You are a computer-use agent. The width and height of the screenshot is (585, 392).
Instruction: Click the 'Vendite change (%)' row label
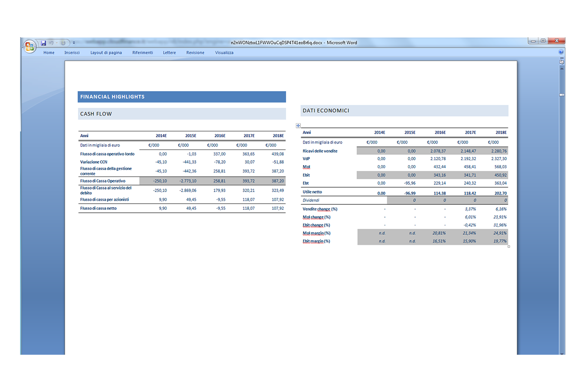click(x=320, y=209)
